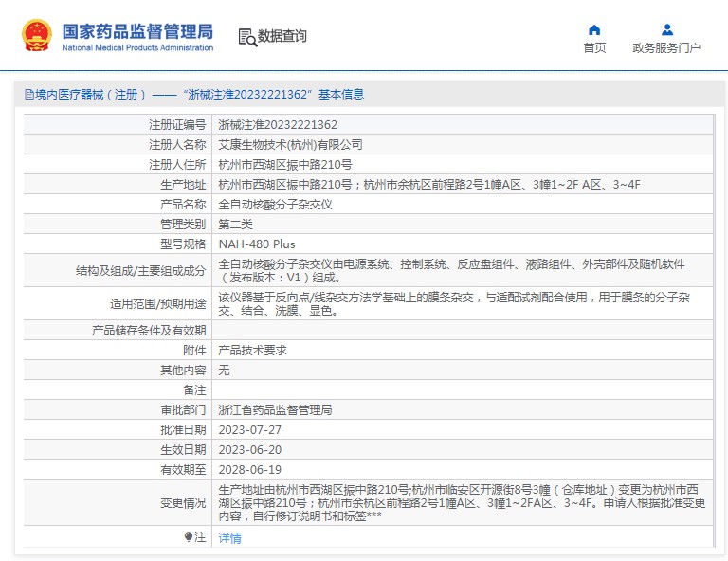Click the 适用范围/预期用途 value text

click(454, 303)
